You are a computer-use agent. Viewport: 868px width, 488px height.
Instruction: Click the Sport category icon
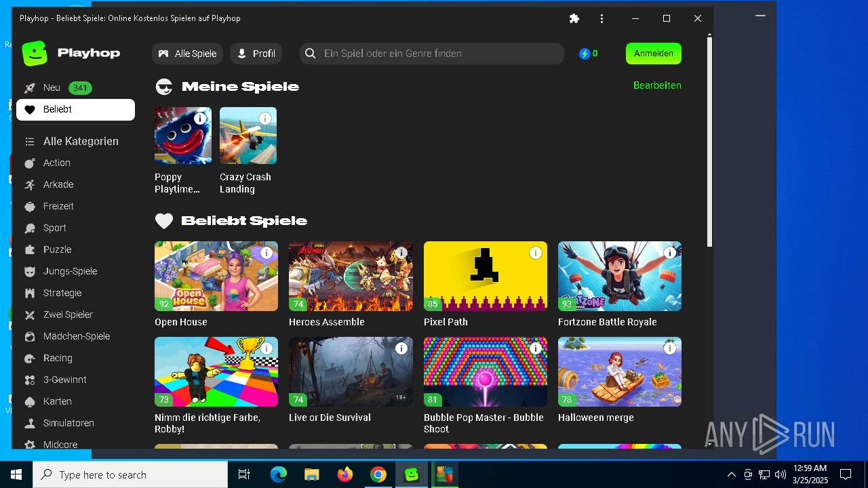[x=30, y=228]
